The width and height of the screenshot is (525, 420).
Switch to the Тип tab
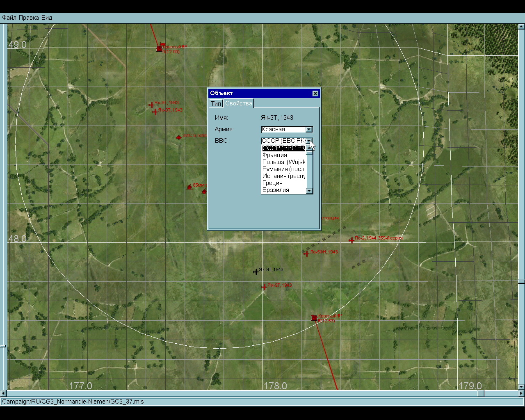click(x=216, y=104)
